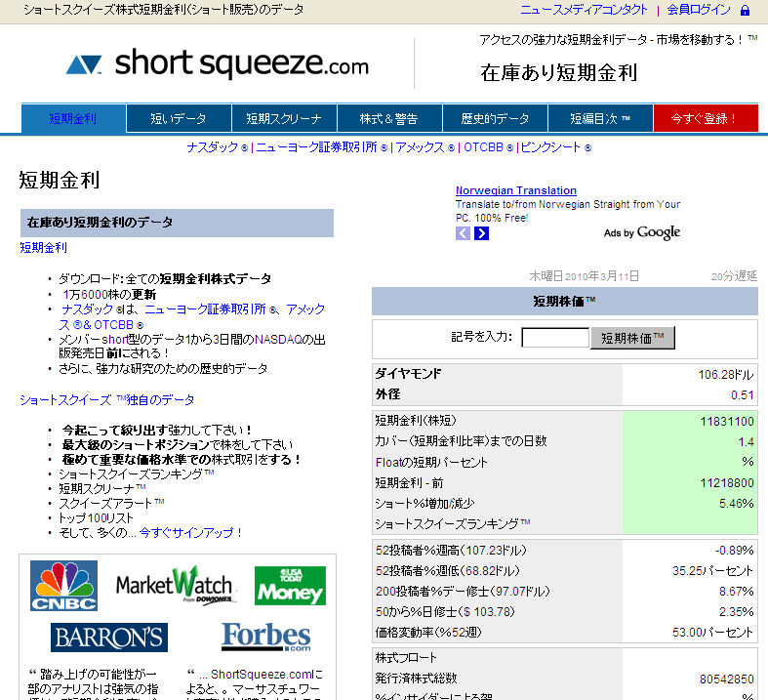This screenshot has width=768, height=700.
Task: Click the short squeeze.com logo
Action: (218, 64)
